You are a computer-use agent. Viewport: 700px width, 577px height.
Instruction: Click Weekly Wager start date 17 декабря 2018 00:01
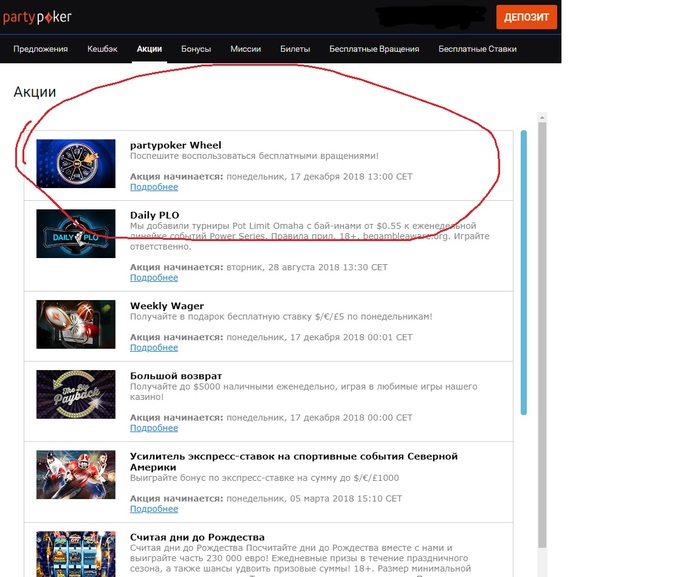(319, 337)
